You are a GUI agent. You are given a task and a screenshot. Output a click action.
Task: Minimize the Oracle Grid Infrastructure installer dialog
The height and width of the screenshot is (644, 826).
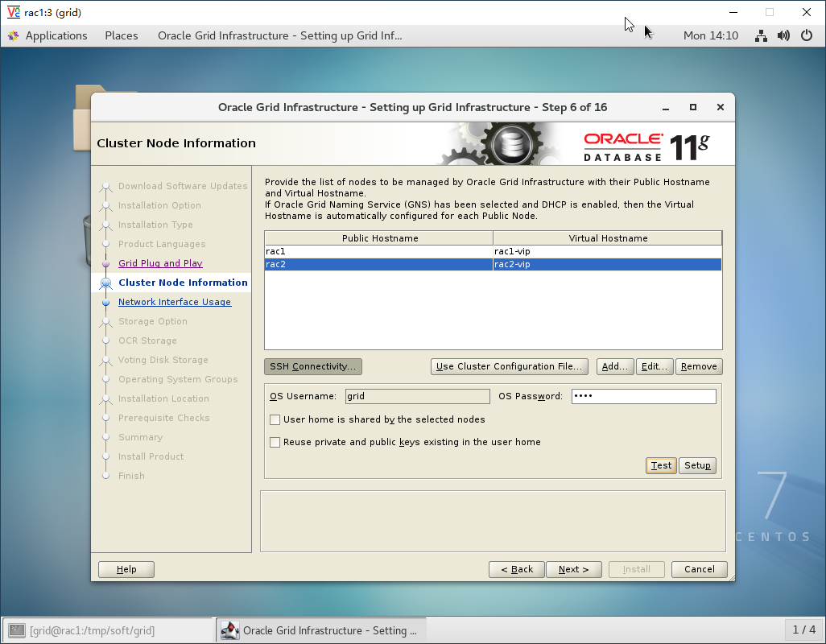666,107
